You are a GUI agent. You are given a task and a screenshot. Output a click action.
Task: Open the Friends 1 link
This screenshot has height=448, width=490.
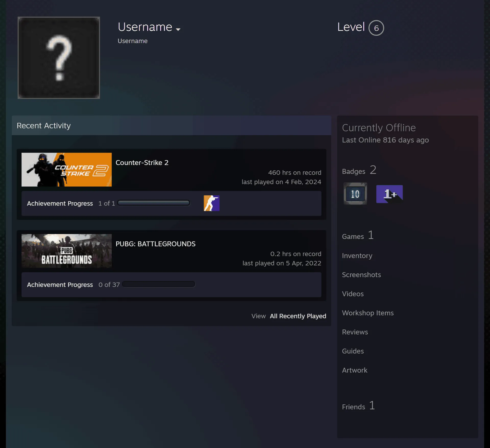359,406
